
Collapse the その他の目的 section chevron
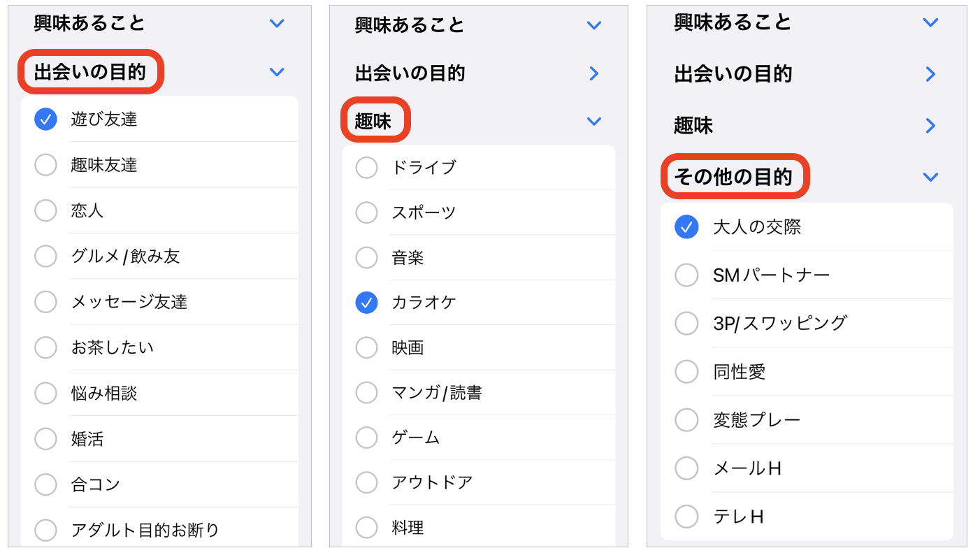click(930, 178)
